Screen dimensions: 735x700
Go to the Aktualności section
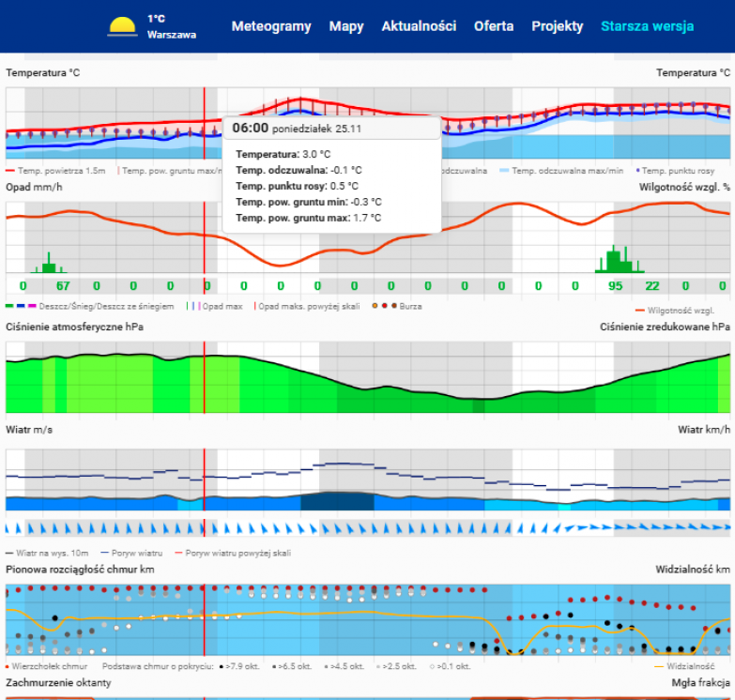419,26
